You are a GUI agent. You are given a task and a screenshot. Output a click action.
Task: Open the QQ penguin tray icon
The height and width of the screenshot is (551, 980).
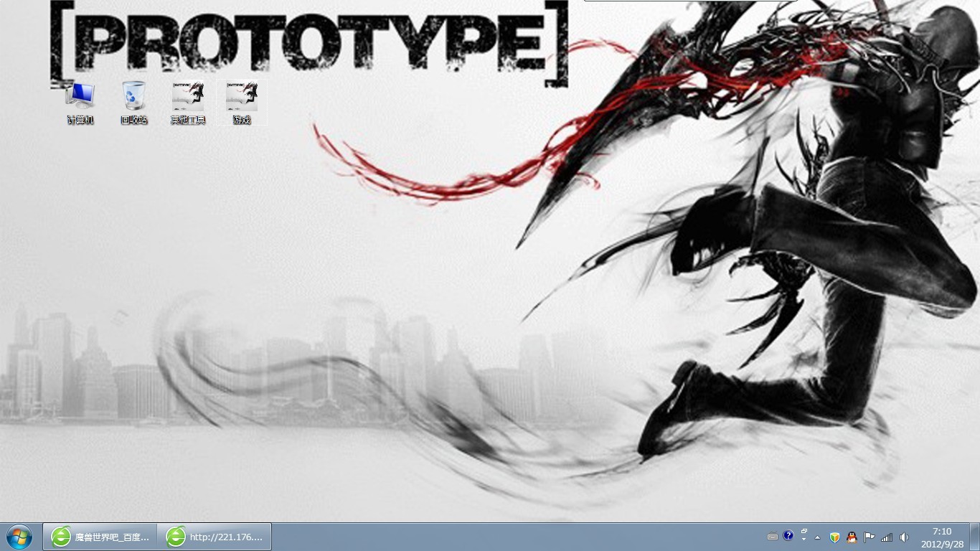(852, 537)
